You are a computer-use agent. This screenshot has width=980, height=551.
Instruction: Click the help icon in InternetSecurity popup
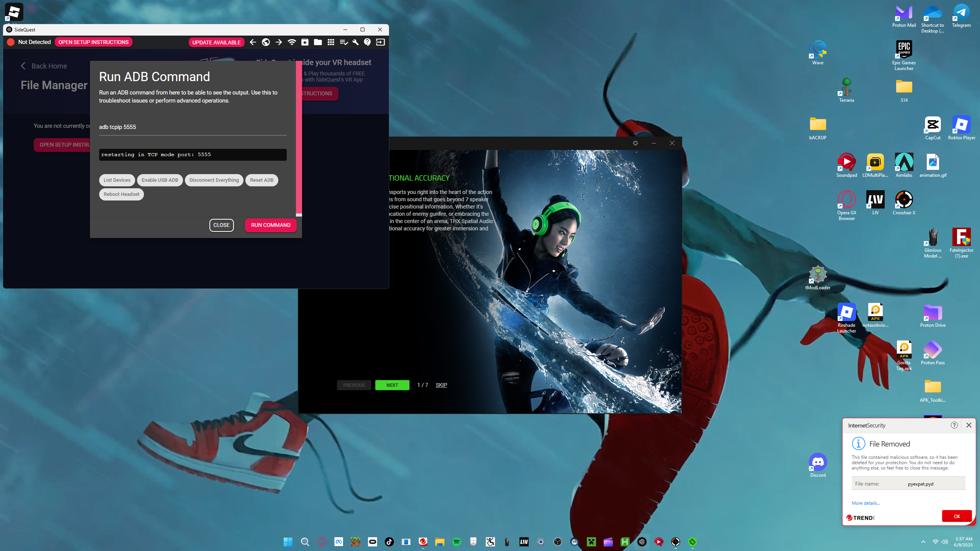point(954,425)
